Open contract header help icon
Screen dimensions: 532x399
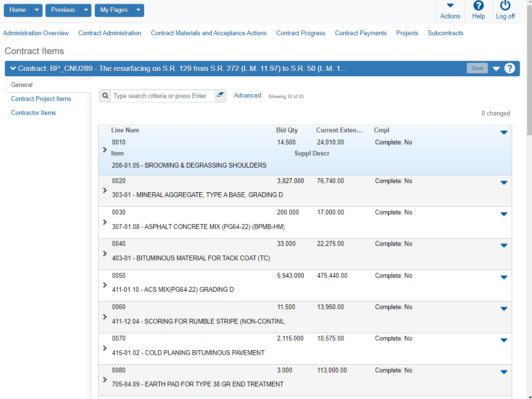point(510,68)
